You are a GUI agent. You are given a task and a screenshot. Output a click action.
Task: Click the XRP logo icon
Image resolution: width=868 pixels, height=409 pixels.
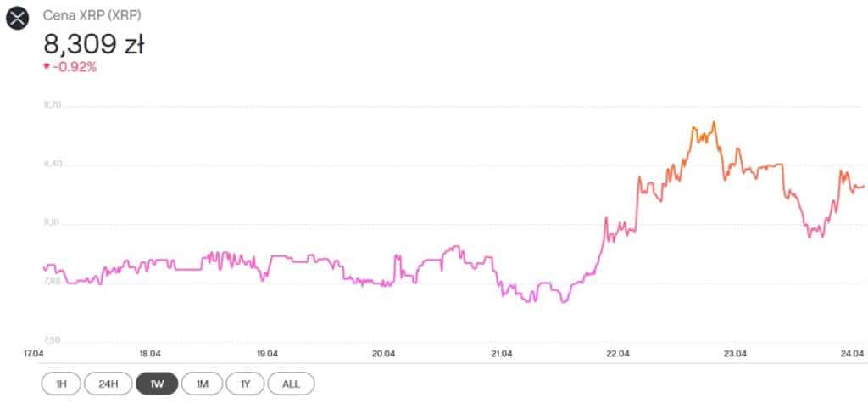[x=18, y=18]
